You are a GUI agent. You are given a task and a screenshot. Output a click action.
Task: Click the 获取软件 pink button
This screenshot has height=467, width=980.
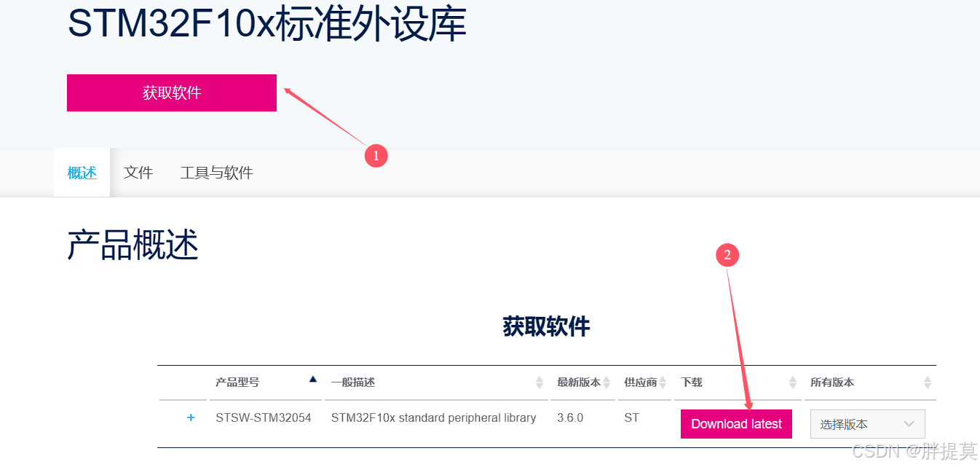(x=172, y=93)
